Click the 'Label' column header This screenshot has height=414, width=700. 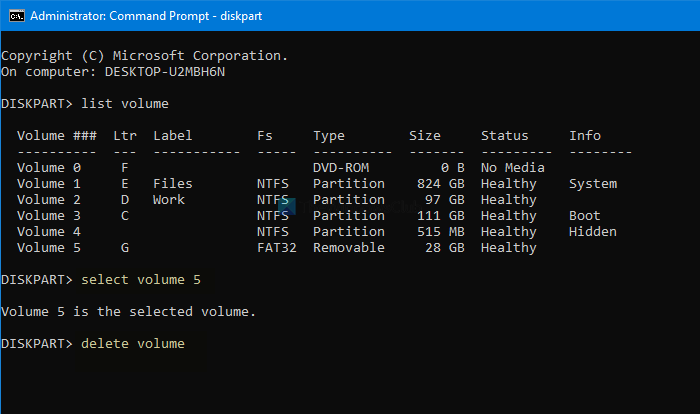pos(172,136)
